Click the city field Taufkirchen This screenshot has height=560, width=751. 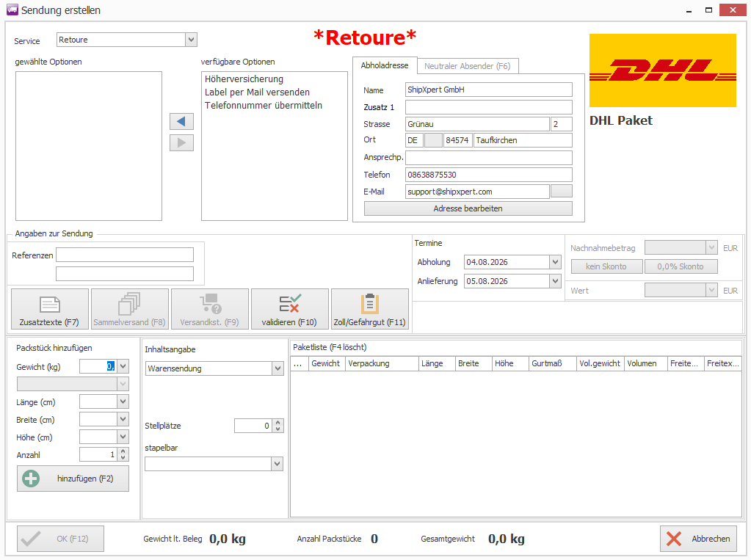(523, 140)
